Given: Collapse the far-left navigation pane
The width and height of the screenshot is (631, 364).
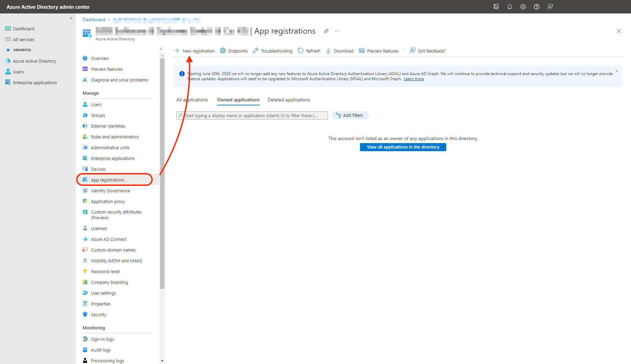Looking at the screenshot, I should pyautogui.click(x=71, y=18).
